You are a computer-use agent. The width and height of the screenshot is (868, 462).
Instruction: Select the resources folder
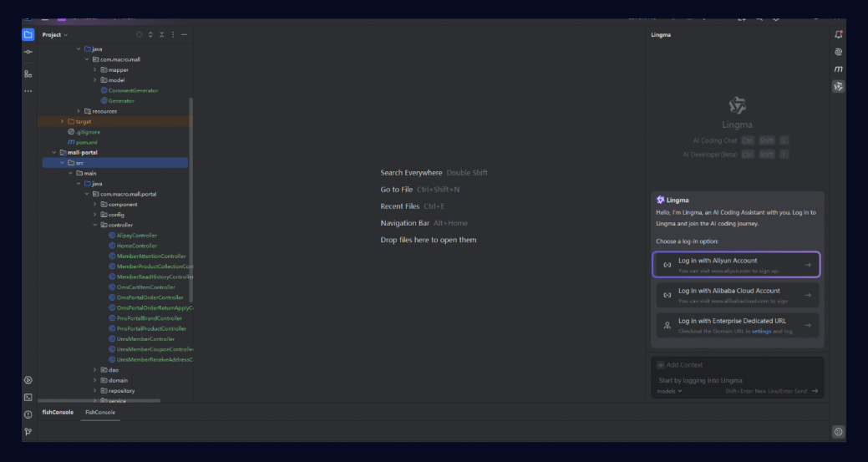click(x=104, y=111)
